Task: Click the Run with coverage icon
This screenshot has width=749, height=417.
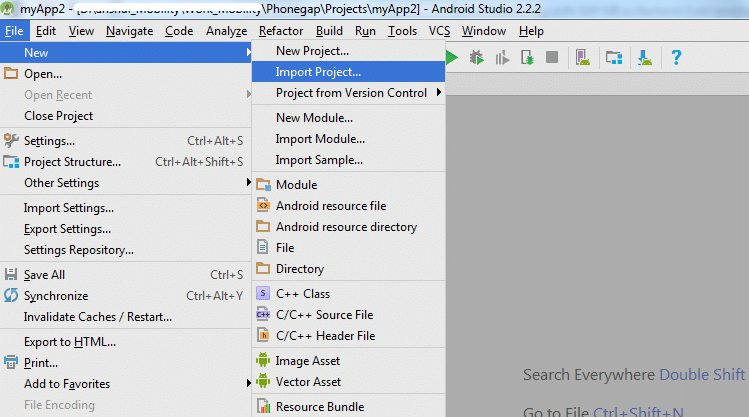Action: tap(502, 58)
